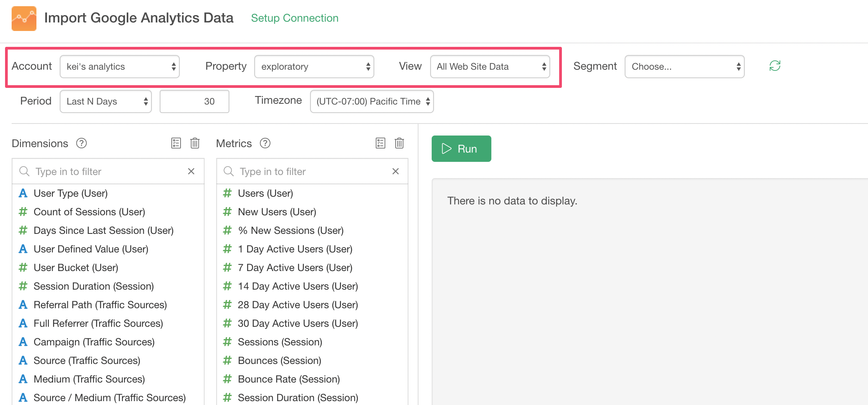Select Campaign (Traffic Sources) dimension
The image size is (868, 405).
click(108, 342)
